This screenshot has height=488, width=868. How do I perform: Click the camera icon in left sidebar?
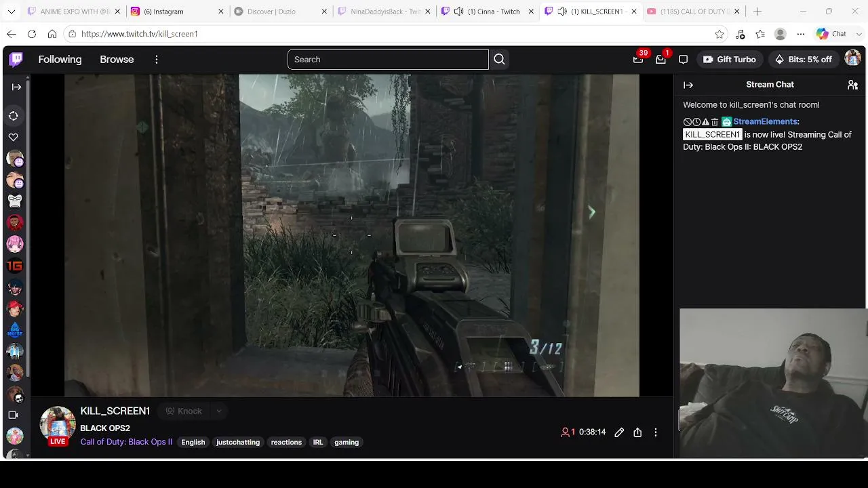[14, 415]
